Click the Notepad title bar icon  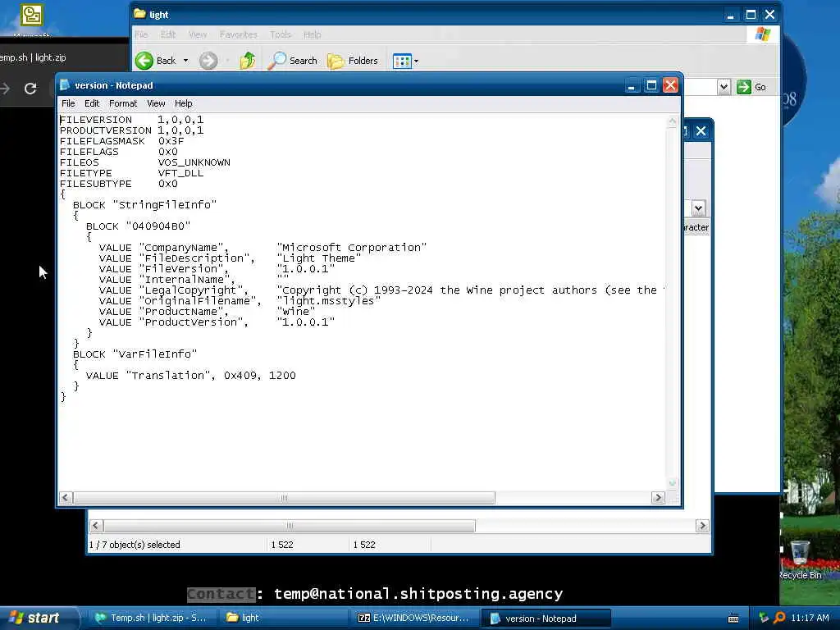pyautogui.click(x=65, y=85)
